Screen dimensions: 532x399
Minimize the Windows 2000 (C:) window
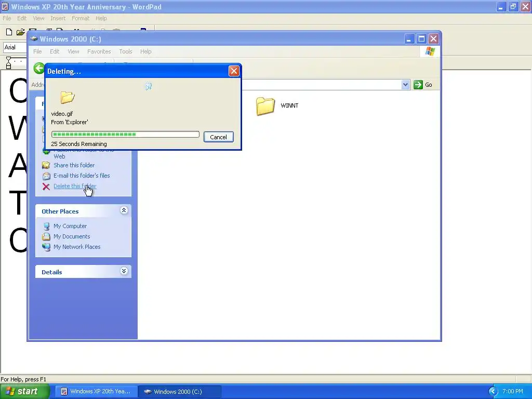pos(409,39)
